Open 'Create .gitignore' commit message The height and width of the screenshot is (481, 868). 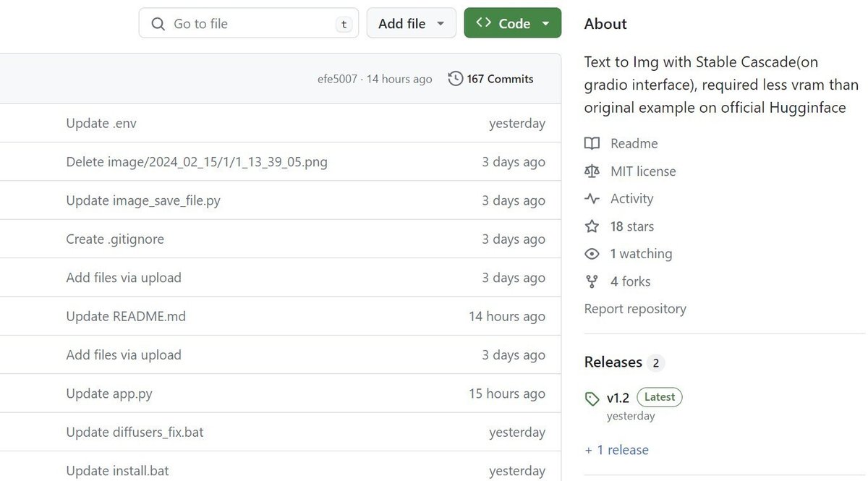(x=115, y=239)
